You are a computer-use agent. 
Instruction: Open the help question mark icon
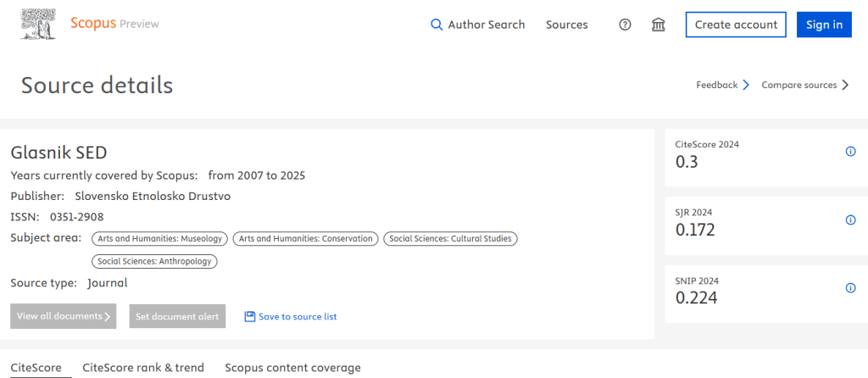pyautogui.click(x=626, y=25)
